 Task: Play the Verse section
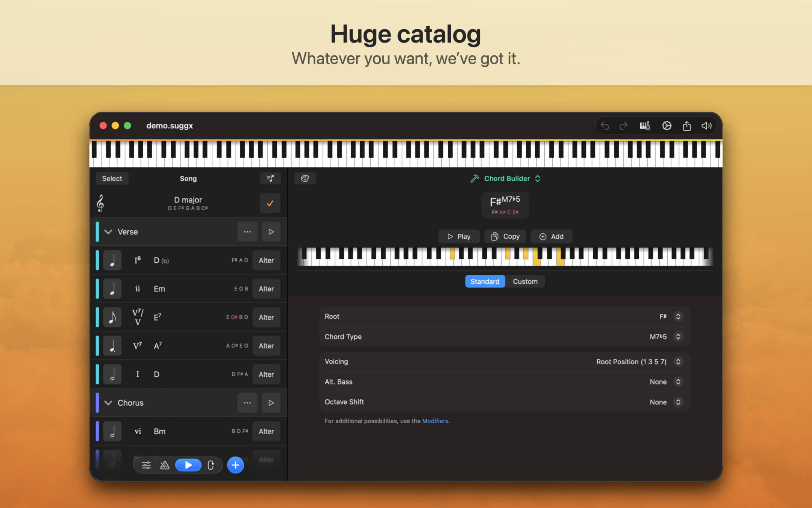click(x=271, y=232)
